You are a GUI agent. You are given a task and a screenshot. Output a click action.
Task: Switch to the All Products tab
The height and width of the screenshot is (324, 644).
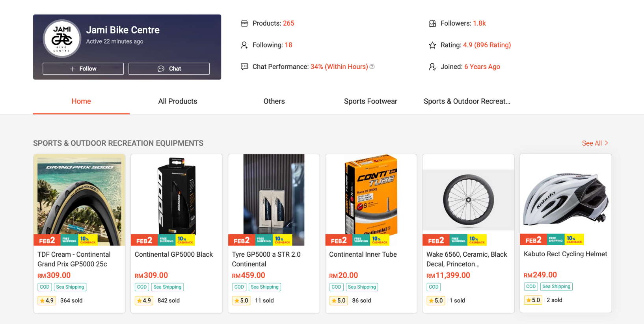(x=178, y=101)
